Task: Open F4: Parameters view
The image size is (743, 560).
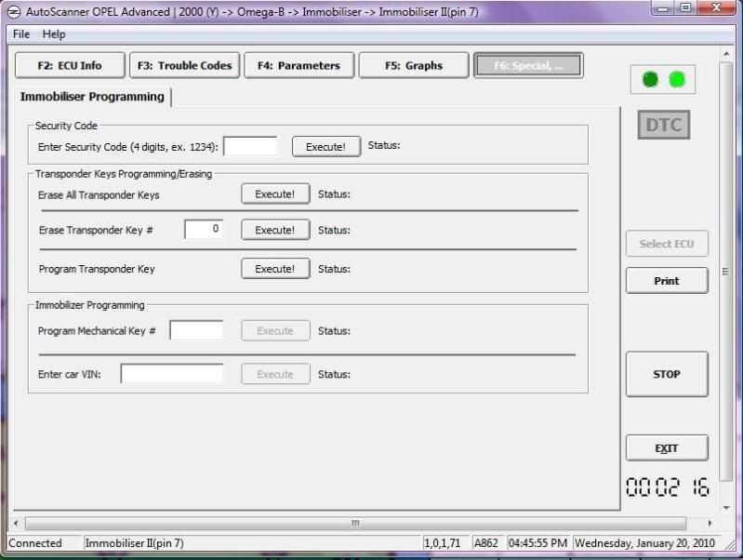Action: [299, 65]
